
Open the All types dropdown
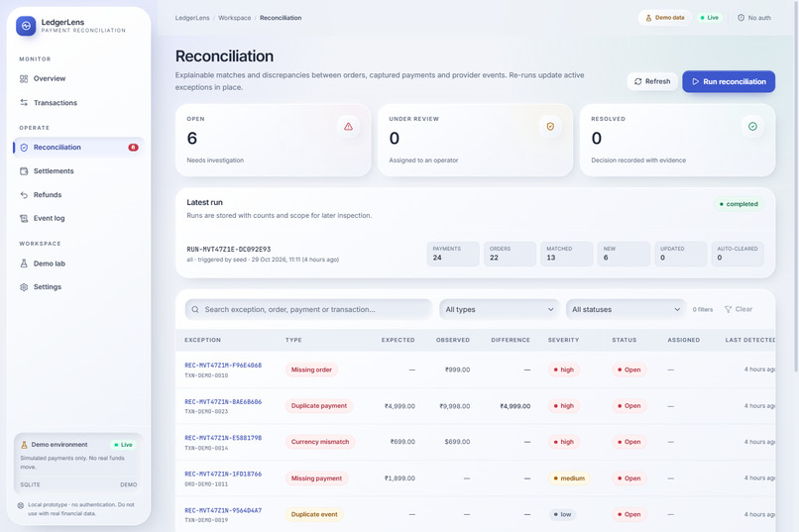point(499,309)
